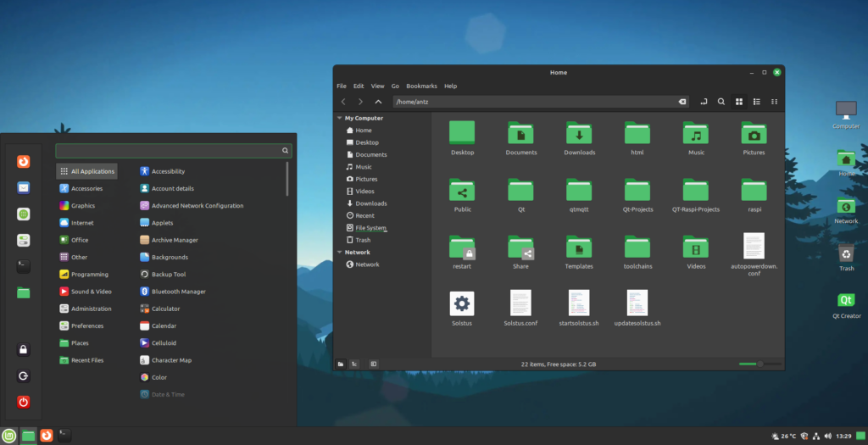Click the red power off icon in menu
The width and height of the screenshot is (868, 445).
tap(23, 402)
